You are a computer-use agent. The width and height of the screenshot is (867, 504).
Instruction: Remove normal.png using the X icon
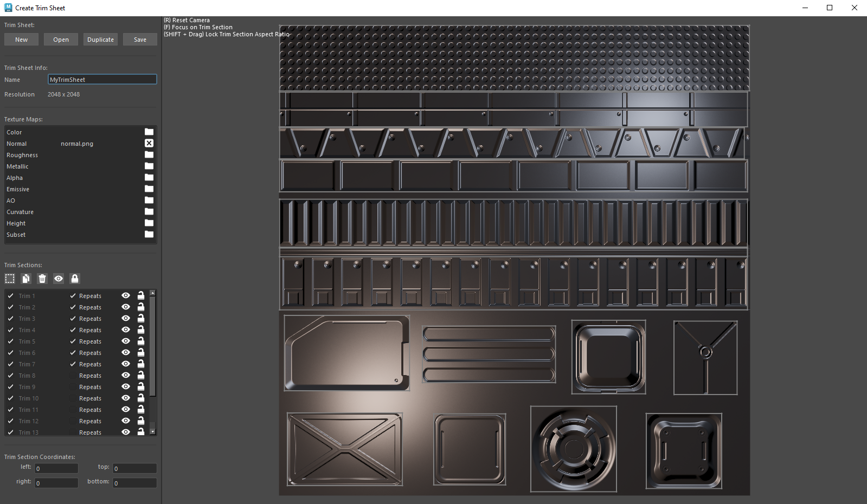(149, 144)
